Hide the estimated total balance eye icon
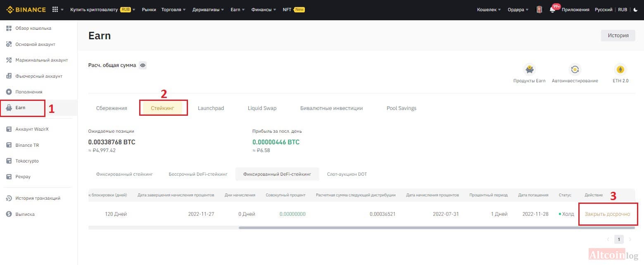This screenshot has height=265, width=644. click(143, 65)
